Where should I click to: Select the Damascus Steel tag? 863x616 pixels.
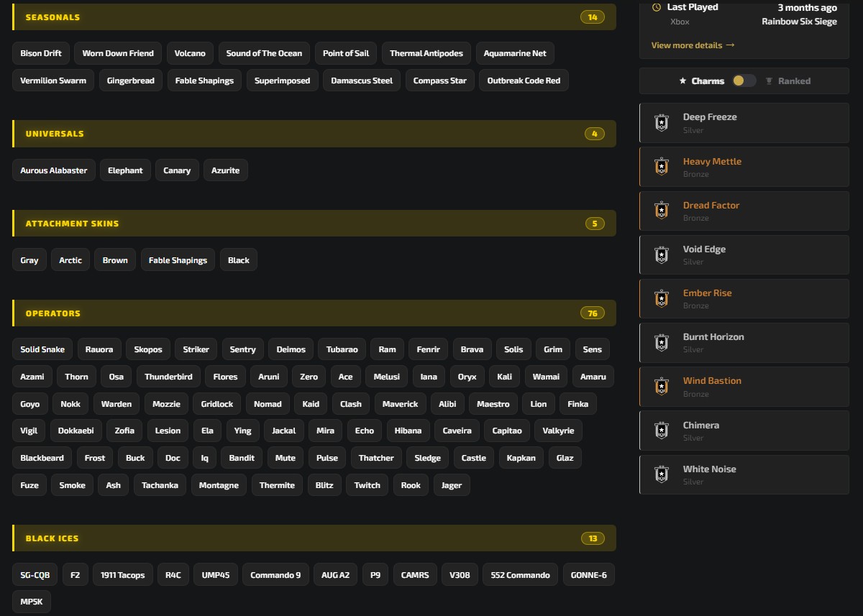pos(362,81)
